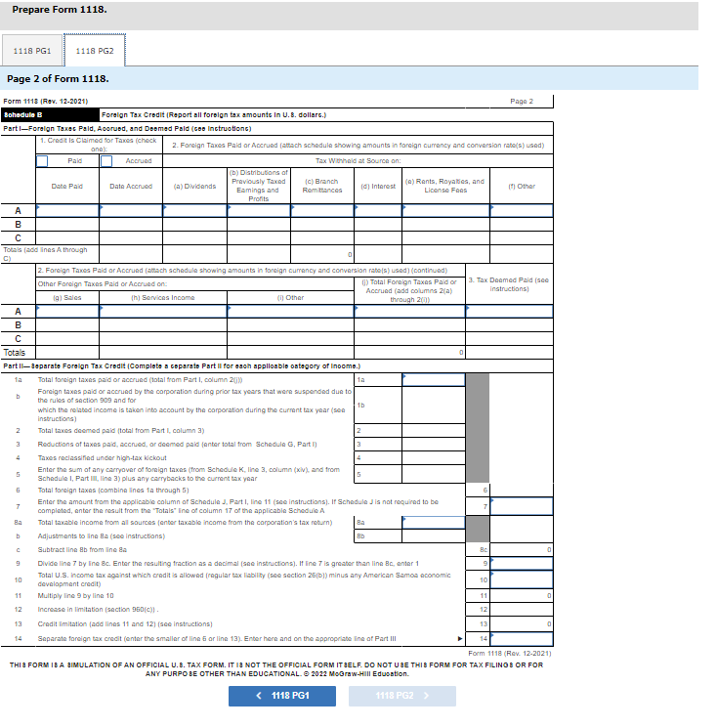Select Rents, Royalties, and License Fees cell row A
Viewport: 717px width, 728px height.
446,211
